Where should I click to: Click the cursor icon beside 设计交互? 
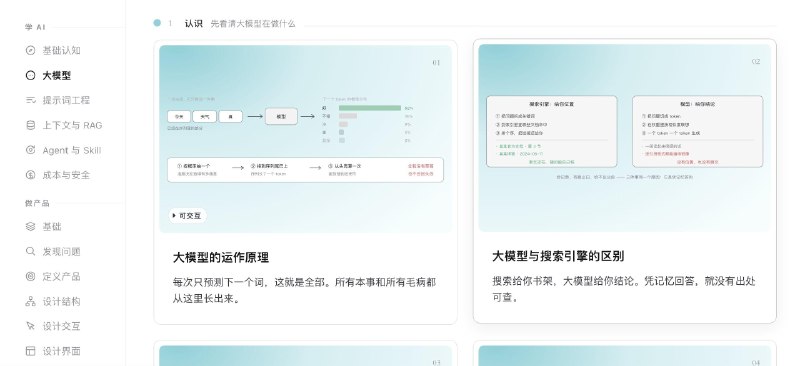tap(31, 326)
